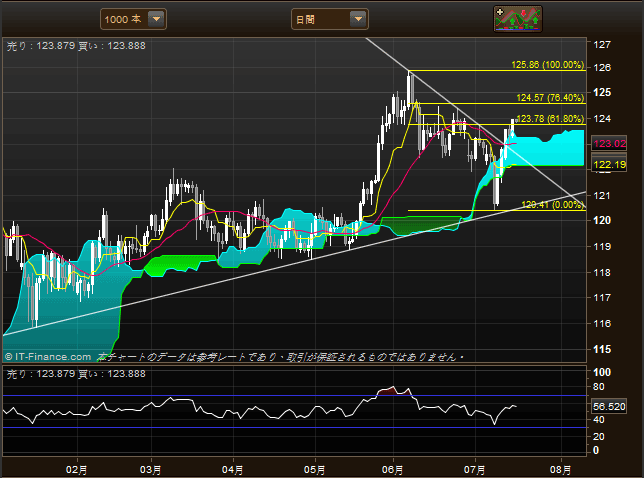Click the 125.86 (100.00%) Fibonacci label
Viewport: 644px width, 478px height.
[547, 65]
